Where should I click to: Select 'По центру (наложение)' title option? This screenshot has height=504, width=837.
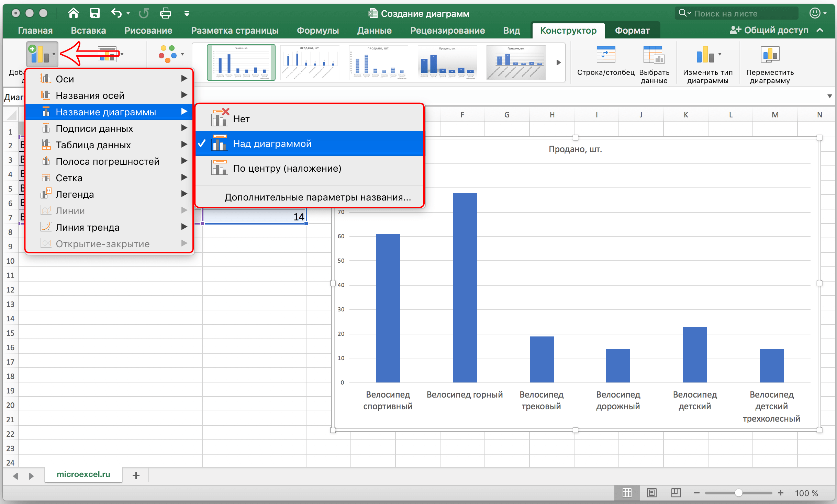[287, 168]
